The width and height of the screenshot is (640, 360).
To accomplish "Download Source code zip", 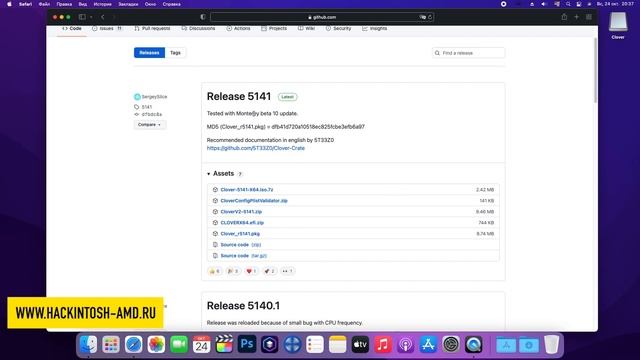I will (x=240, y=245).
